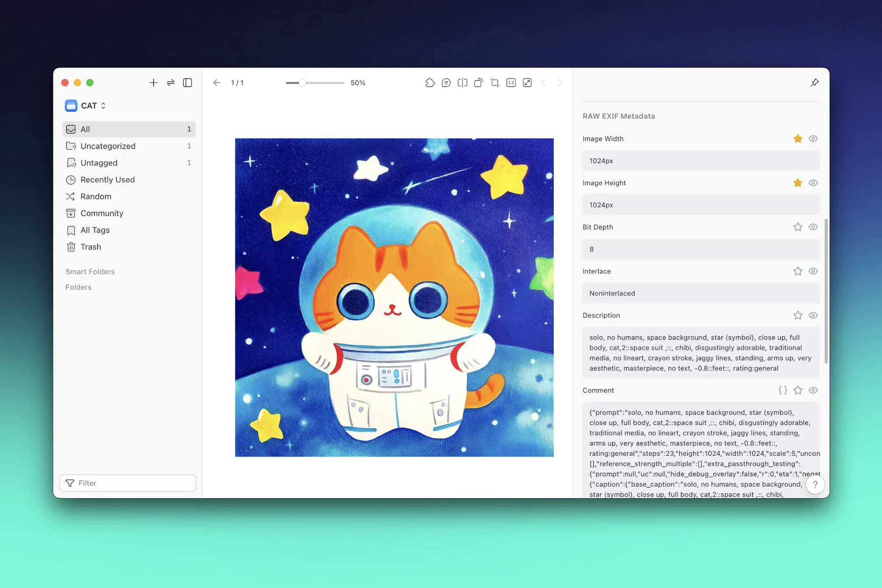
Task: Hide the Description field with eye icon
Action: click(813, 315)
